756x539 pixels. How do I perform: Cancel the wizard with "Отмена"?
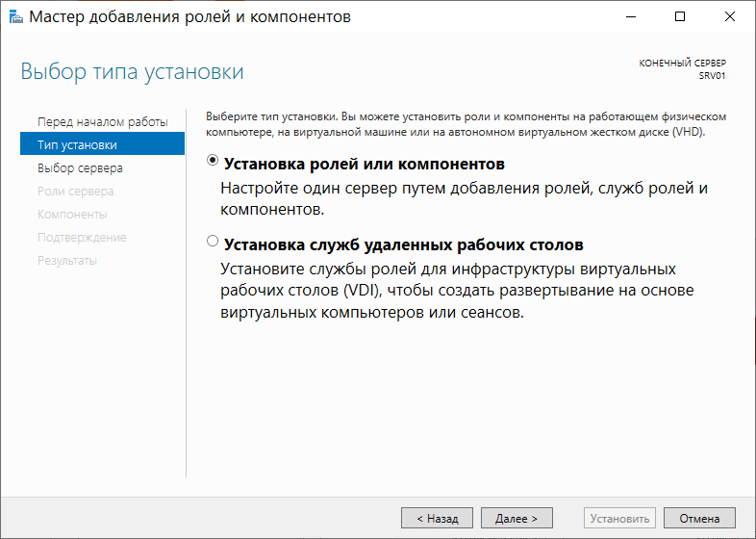699,518
